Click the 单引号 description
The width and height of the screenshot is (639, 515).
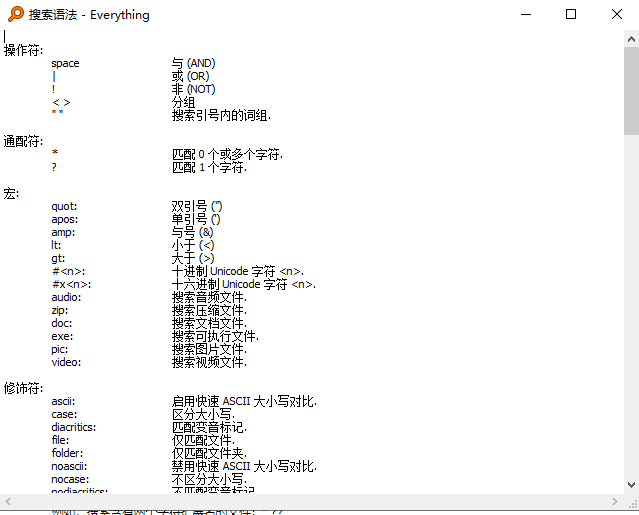196,220
